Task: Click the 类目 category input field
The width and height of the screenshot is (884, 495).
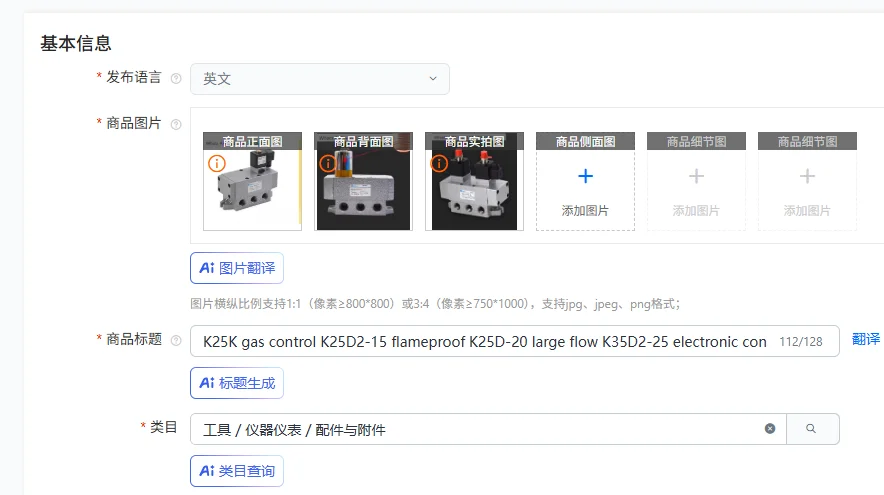Action: pyautogui.click(x=488, y=429)
